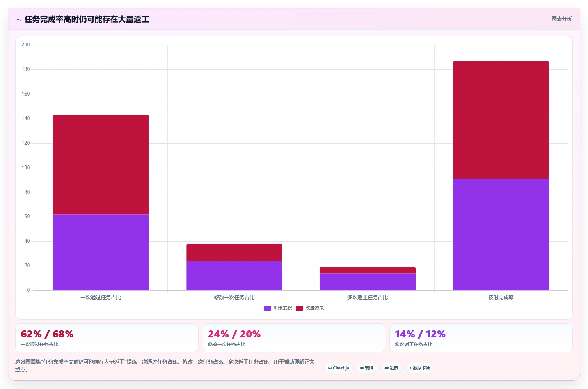Click the description paragraph starting 这张图围绕
Viewport: 588px width, 389px height.
165,366
